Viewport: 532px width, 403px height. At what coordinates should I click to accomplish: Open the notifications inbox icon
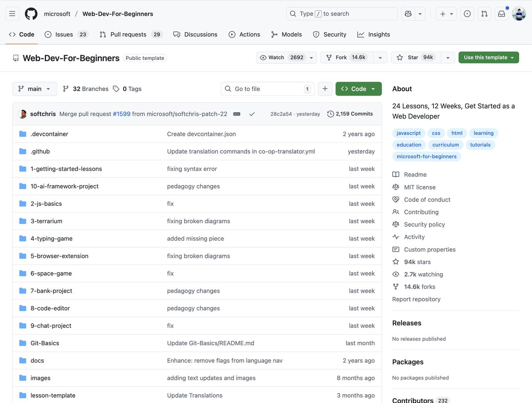(501, 14)
